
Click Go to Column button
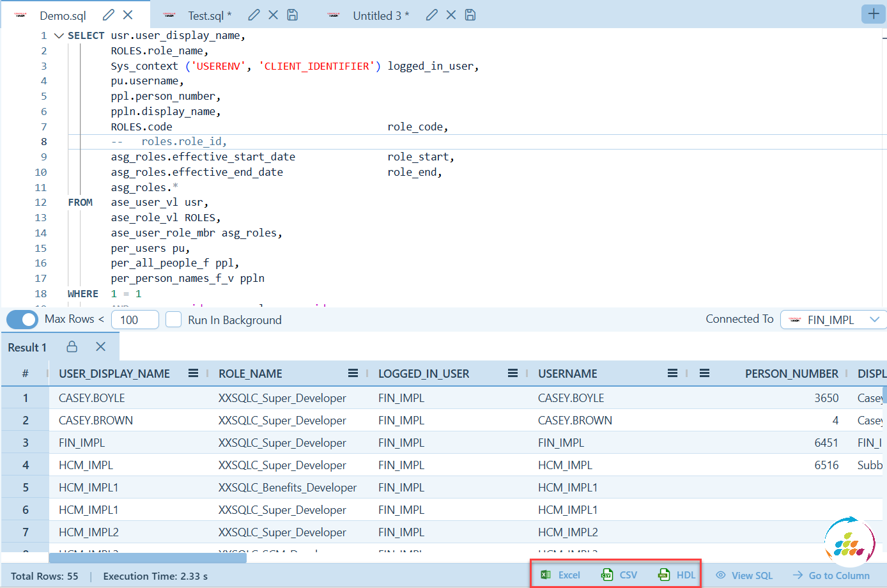pyautogui.click(x=831, y=575)
